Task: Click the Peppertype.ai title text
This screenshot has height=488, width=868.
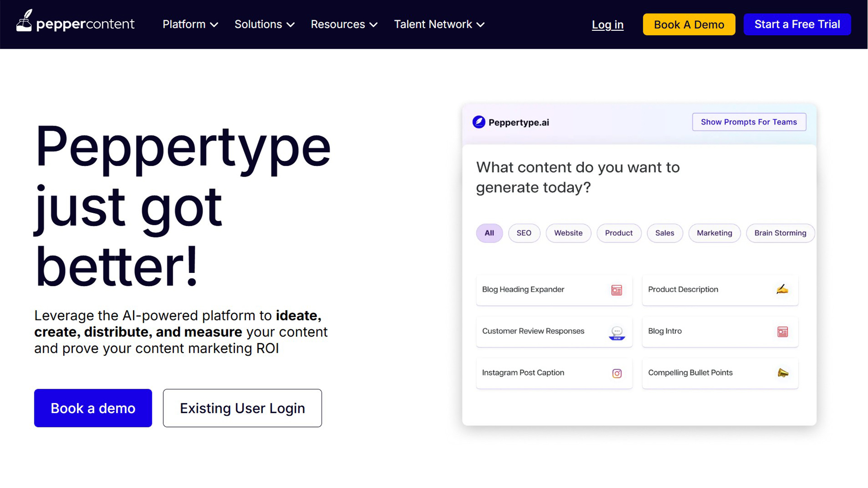Action: tap(519, 122)
